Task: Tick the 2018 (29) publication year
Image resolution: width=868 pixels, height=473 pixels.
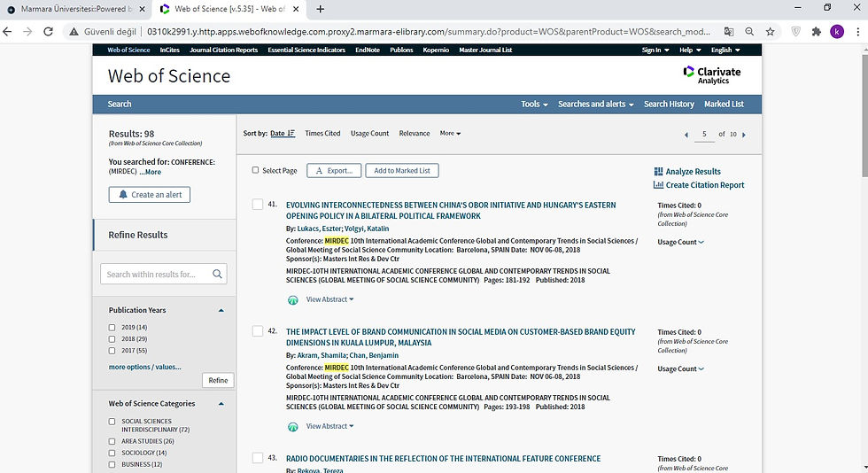Action: [112, 339]
